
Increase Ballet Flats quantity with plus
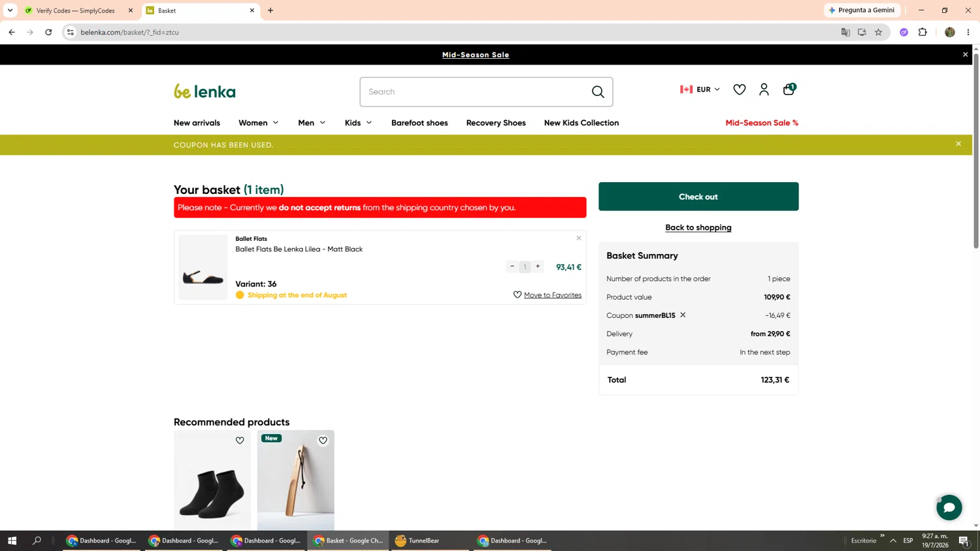coord(538,266)
